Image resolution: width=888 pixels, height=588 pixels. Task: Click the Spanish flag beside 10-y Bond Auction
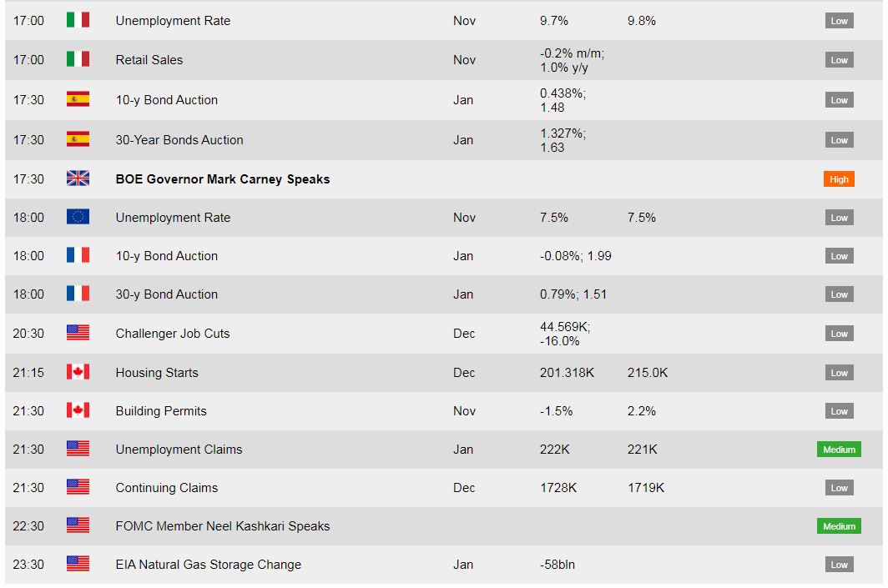click(78, 99)
